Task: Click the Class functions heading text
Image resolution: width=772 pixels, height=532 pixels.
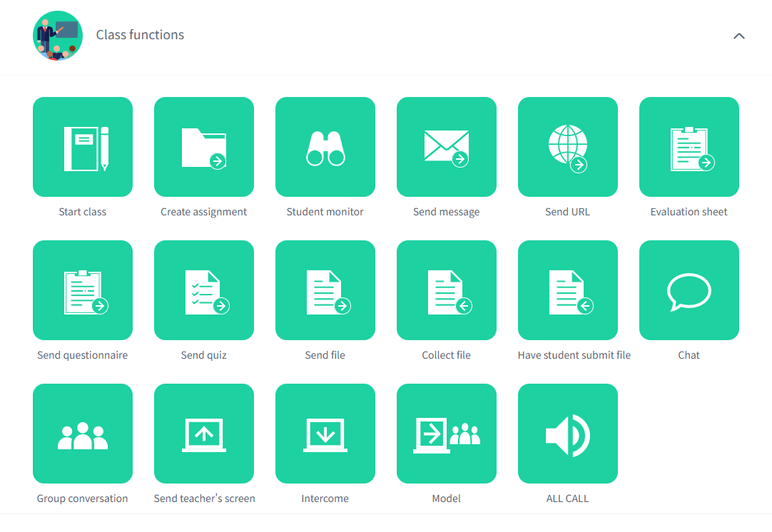Action: tap(140, 35)
